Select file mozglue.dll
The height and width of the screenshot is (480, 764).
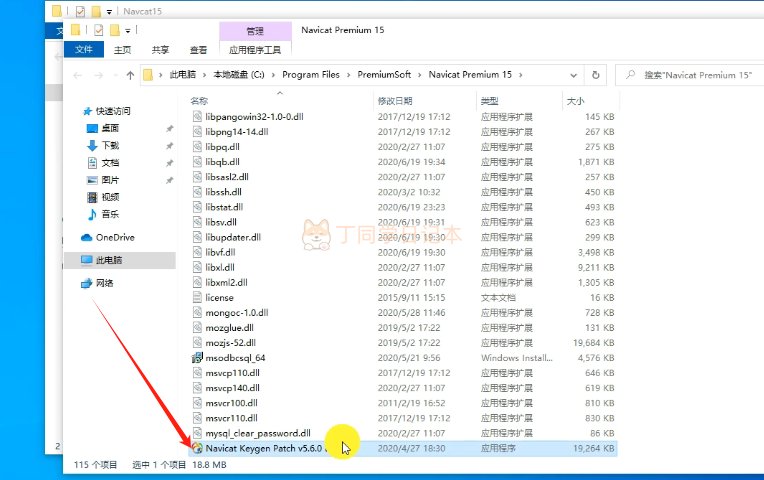[229, 327]
